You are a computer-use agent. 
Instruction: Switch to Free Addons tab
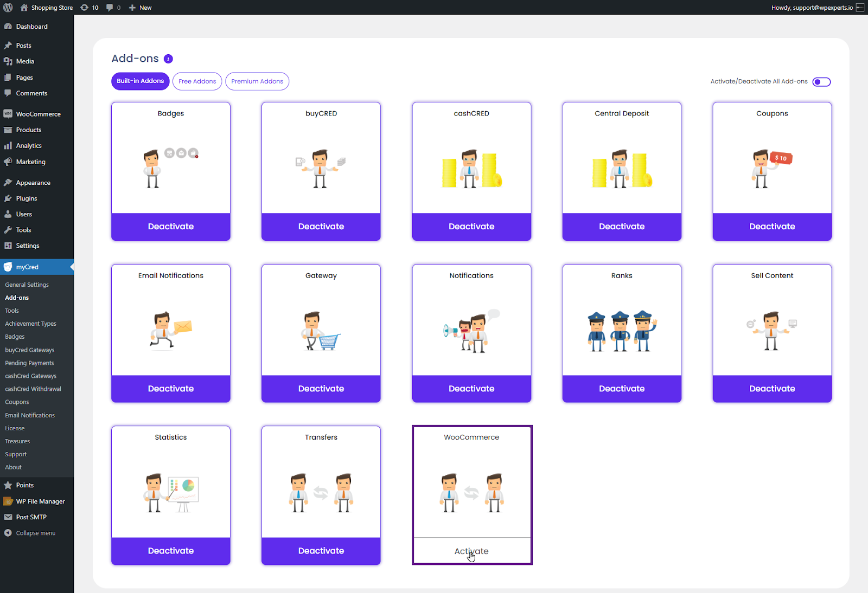click(197, 81)
